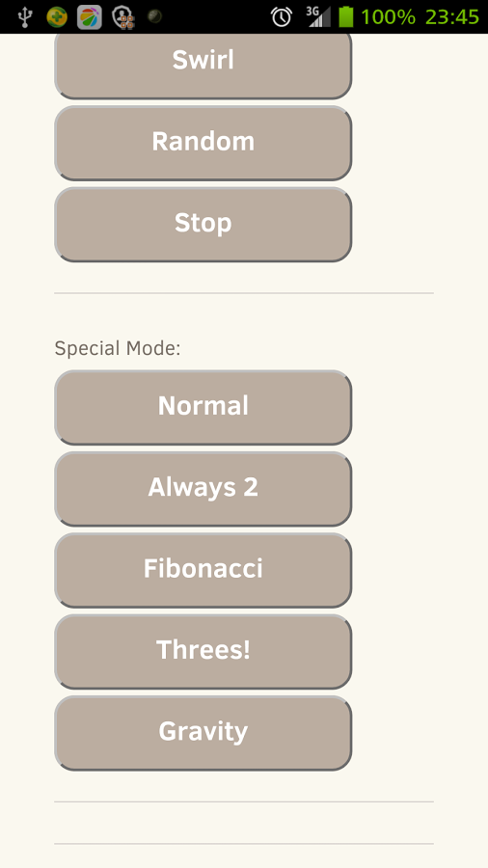488x868 pixels.
Task: Tap the 23:45 clock in status bar
Action: coord(452,16)
